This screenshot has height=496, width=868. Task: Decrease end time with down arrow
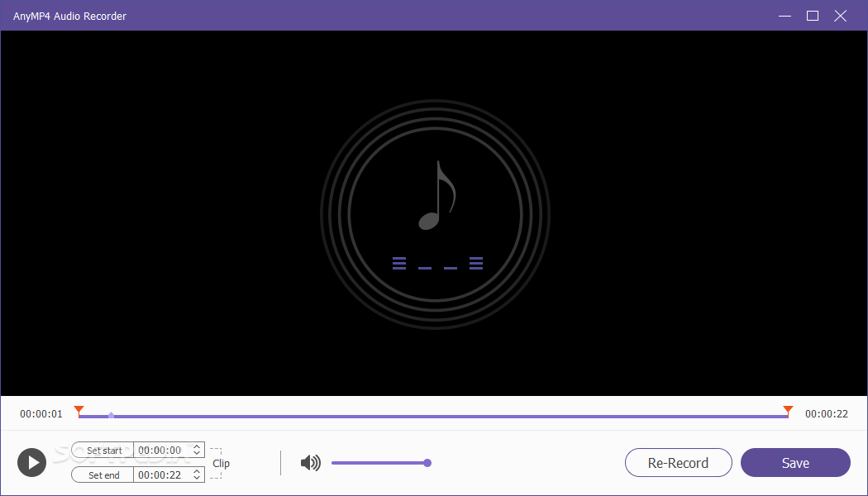coord(197,479)
